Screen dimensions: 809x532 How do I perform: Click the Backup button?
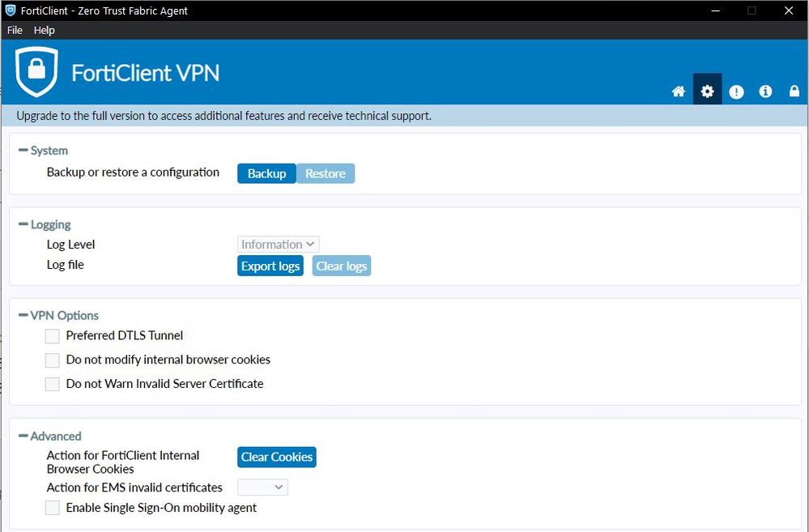(266, 174)
